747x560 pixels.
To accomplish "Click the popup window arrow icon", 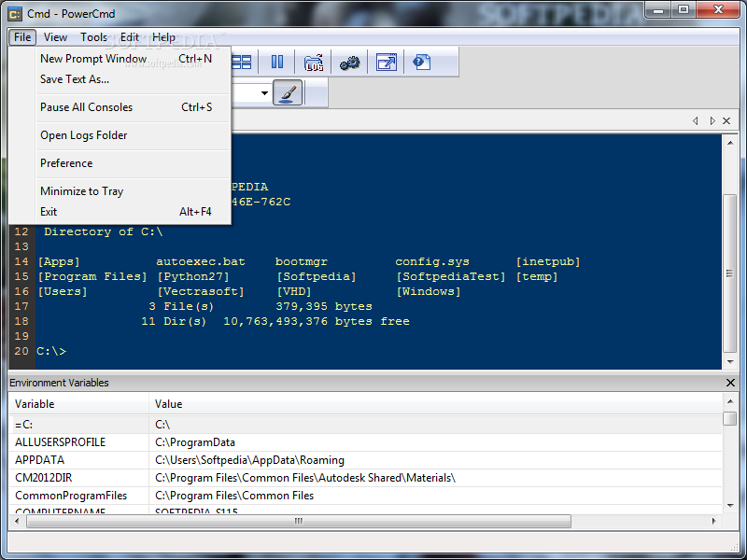I will [387, 62].
